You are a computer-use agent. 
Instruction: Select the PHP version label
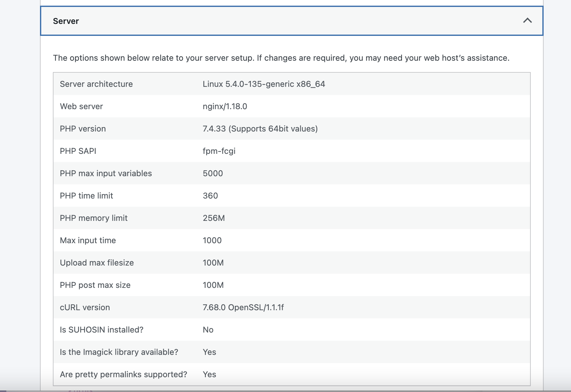point(83,129)
